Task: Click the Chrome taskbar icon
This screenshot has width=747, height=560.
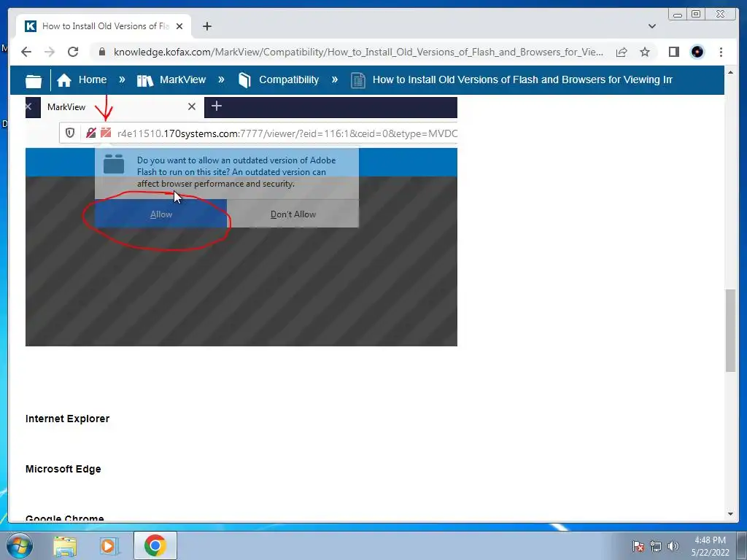Action: [x=155, y=545]
